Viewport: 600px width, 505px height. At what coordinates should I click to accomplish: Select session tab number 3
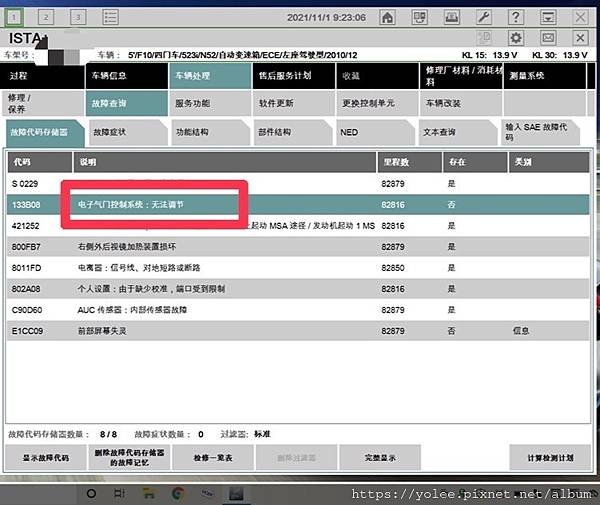pyautogui.click(x=78, y=17)
